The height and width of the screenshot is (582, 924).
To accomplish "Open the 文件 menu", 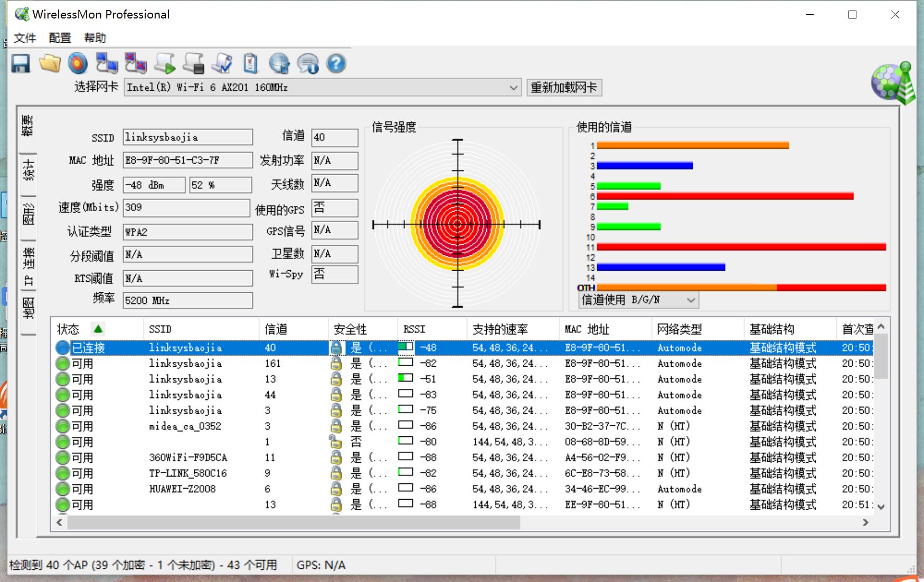I will (25, 38).
